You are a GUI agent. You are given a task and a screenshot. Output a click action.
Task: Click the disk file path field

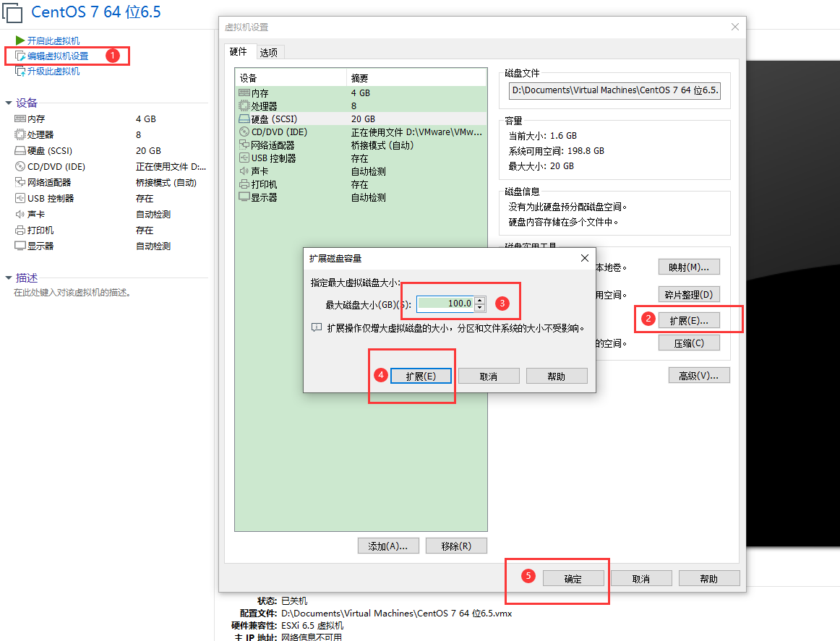pos(614,90)
